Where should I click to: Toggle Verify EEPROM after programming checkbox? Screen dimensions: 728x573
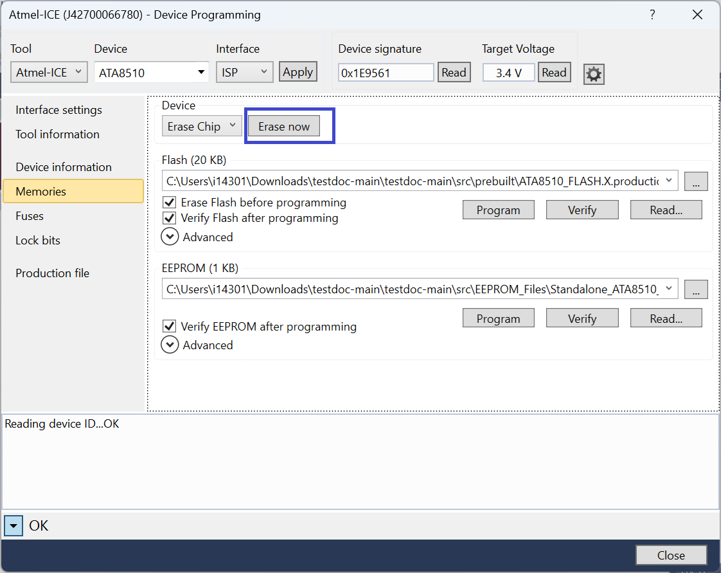[170, 326]
